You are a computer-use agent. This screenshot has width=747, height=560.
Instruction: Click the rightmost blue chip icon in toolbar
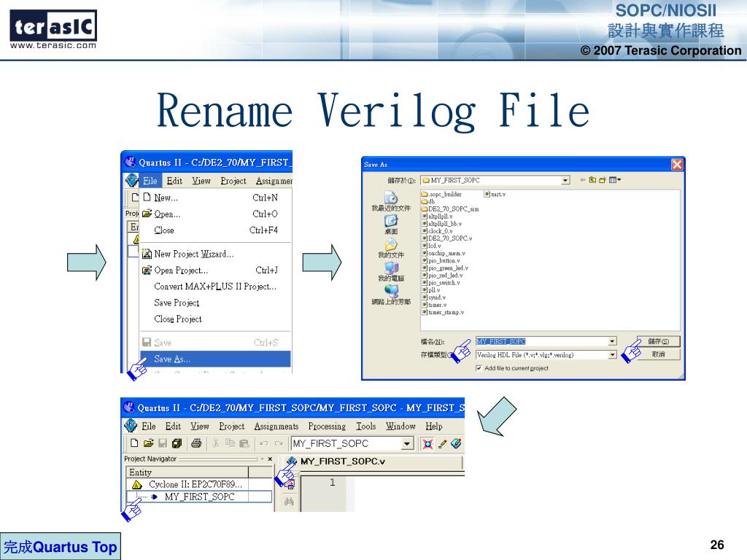coord(457,443)
